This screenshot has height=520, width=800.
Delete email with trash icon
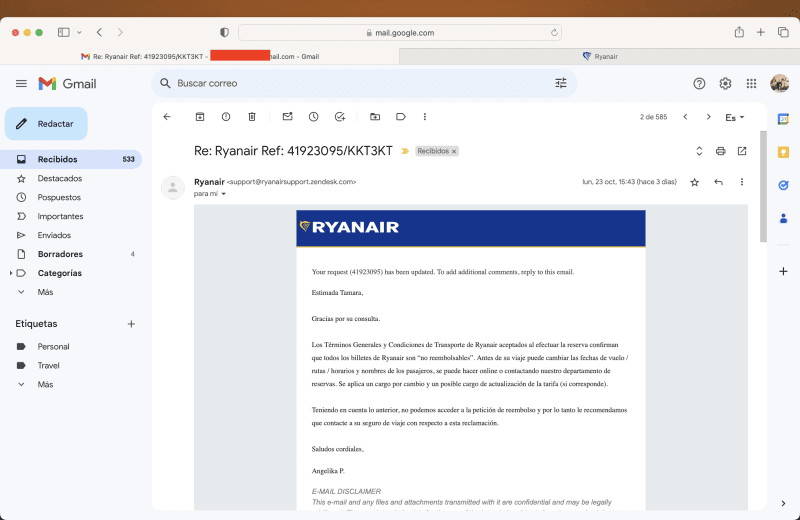click(252, 117)
